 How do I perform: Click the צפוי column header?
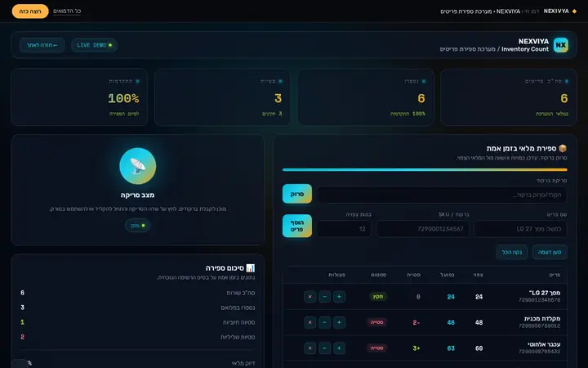click(x=478, y=275)
